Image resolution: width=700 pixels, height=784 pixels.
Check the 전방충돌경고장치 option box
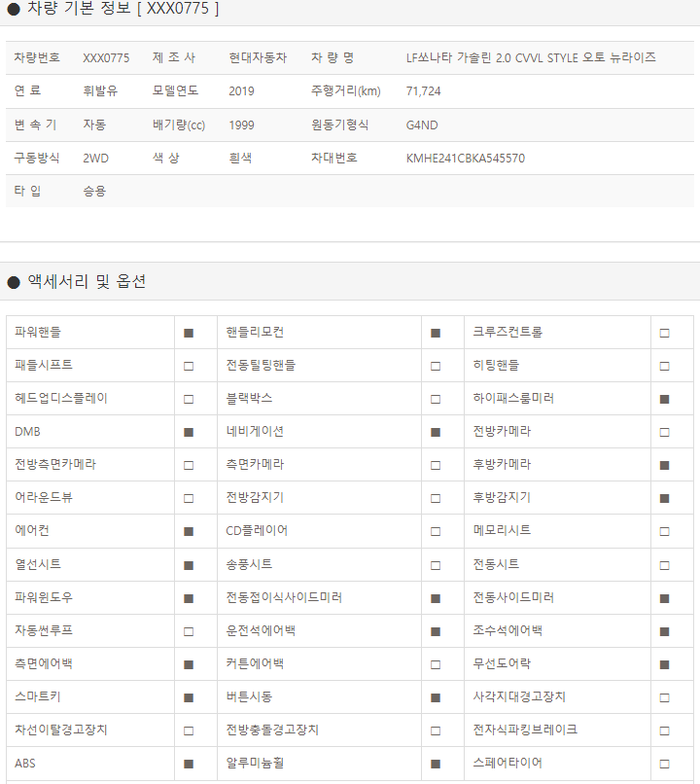coord(436,731)
